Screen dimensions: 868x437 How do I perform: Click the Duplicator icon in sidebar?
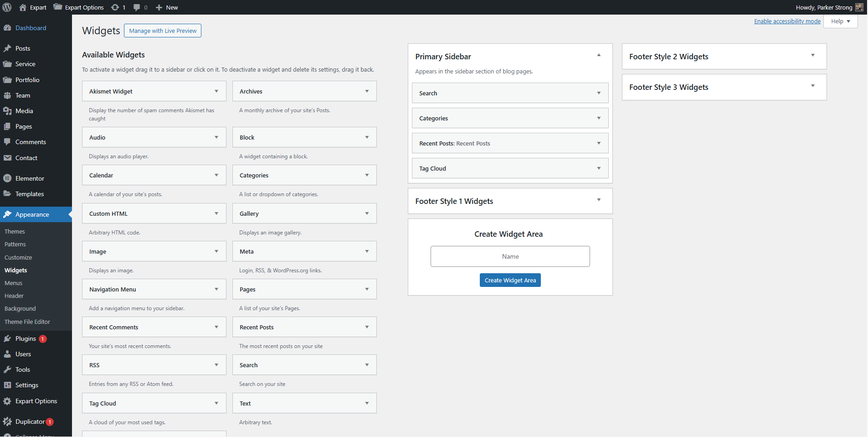7,422
